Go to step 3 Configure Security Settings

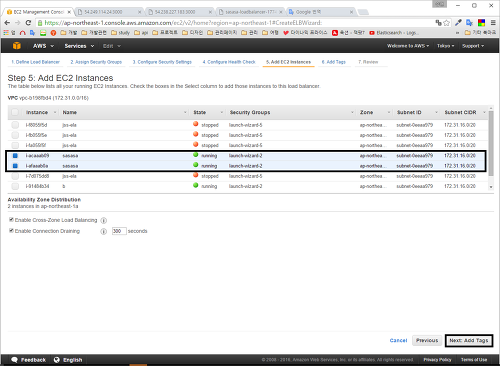point(162,62)
